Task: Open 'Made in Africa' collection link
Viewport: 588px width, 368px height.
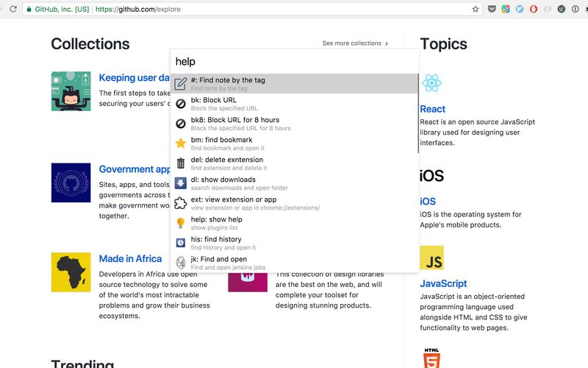Action: pyautogui.click(x=130, y=259)
